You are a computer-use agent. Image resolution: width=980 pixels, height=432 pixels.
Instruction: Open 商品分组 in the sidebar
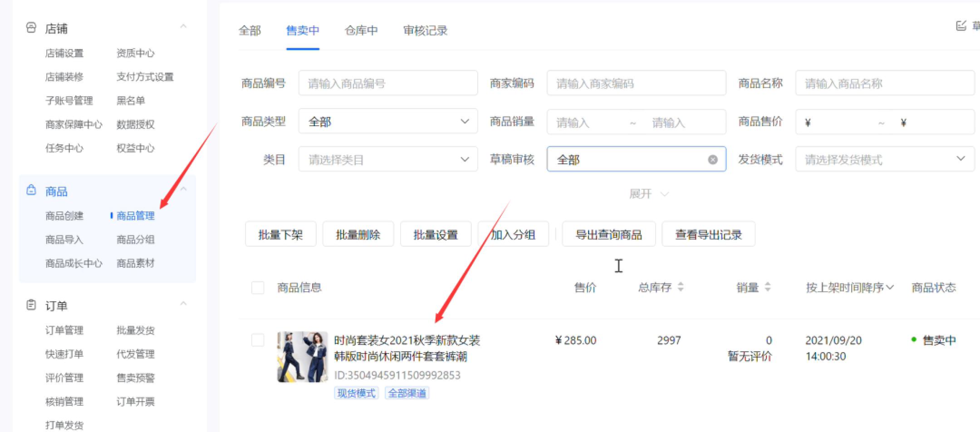pos(136,239)
